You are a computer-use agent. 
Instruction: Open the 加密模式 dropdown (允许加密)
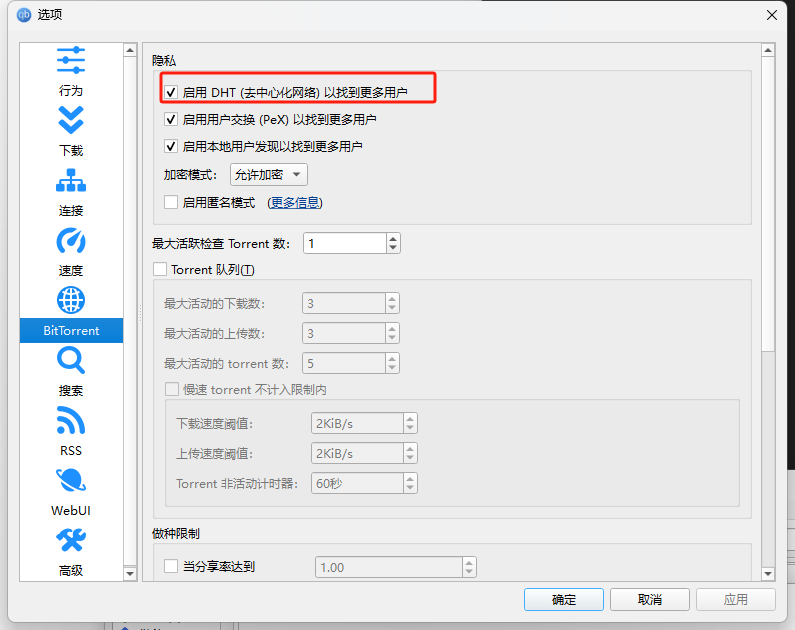click(x=268, y=175)
